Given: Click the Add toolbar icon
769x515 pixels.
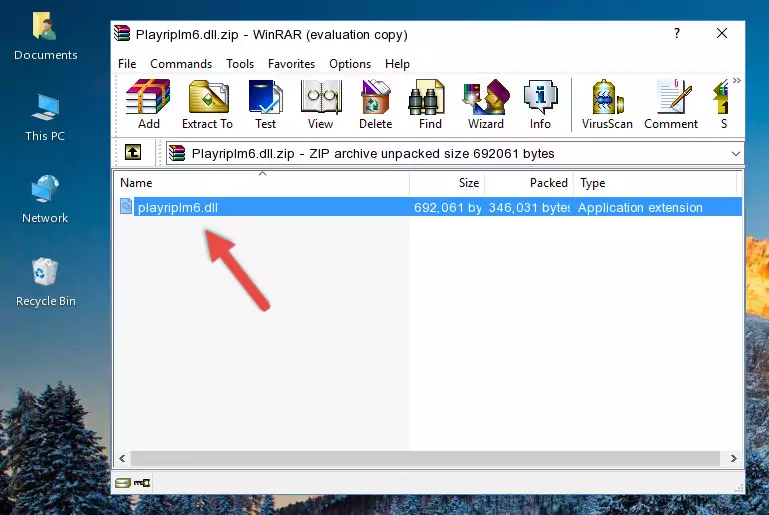Looking at the screenshot, I should 148,104.
